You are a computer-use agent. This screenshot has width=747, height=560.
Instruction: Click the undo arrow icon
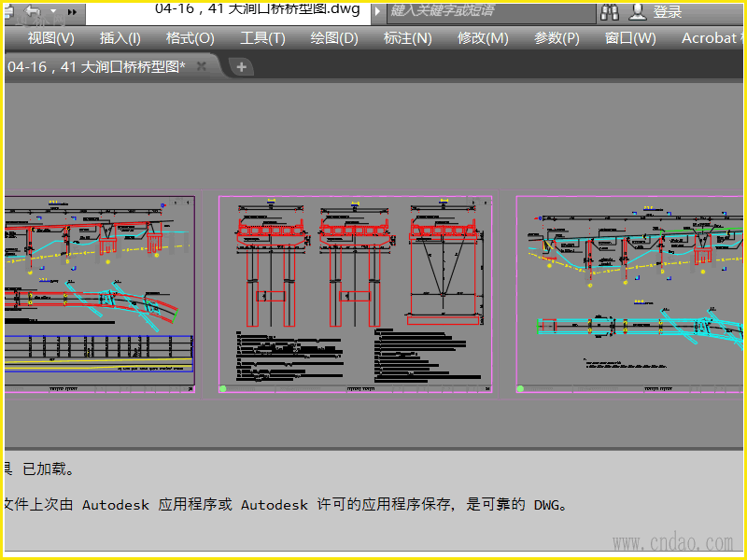point(34,11)
